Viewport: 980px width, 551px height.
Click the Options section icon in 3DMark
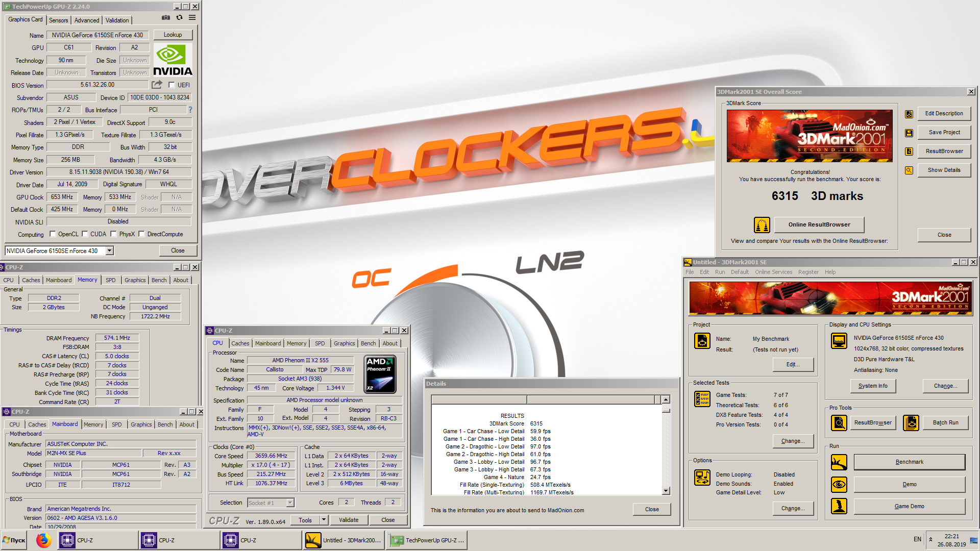point(702,478)
